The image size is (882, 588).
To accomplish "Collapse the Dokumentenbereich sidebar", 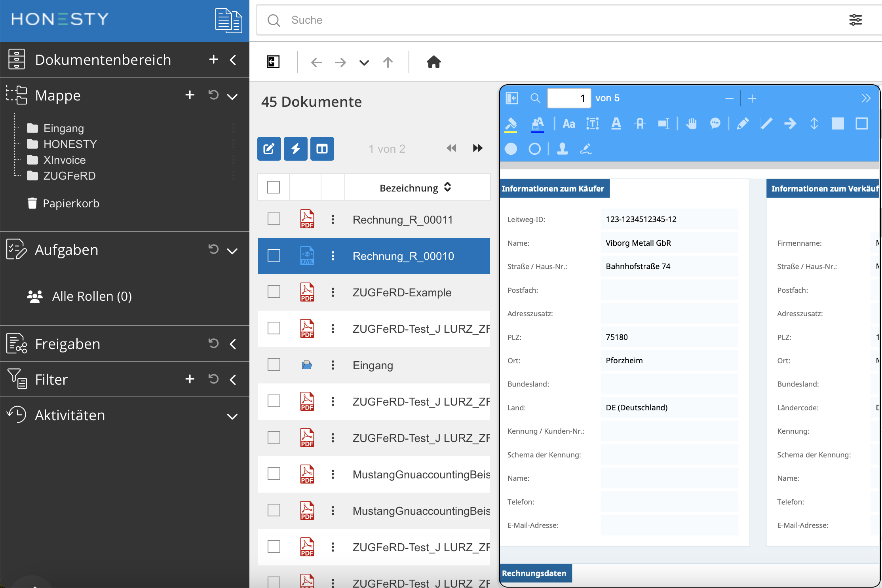I will tap(233, 60).
